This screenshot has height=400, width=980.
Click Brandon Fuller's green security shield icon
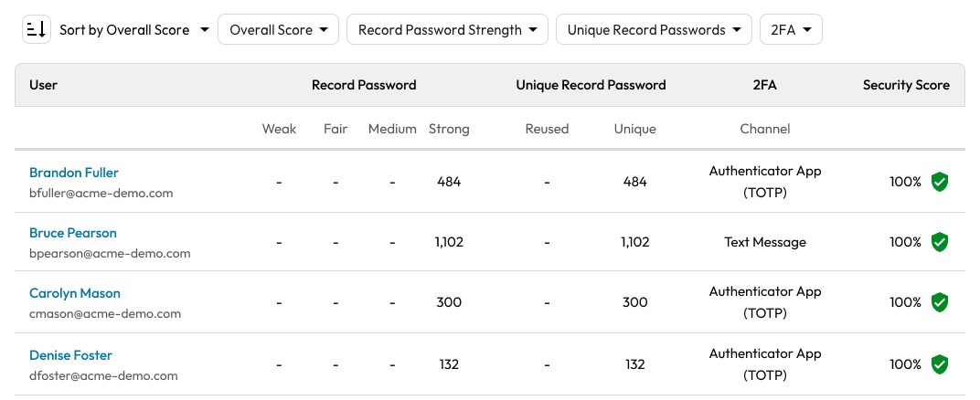(939, 182)
